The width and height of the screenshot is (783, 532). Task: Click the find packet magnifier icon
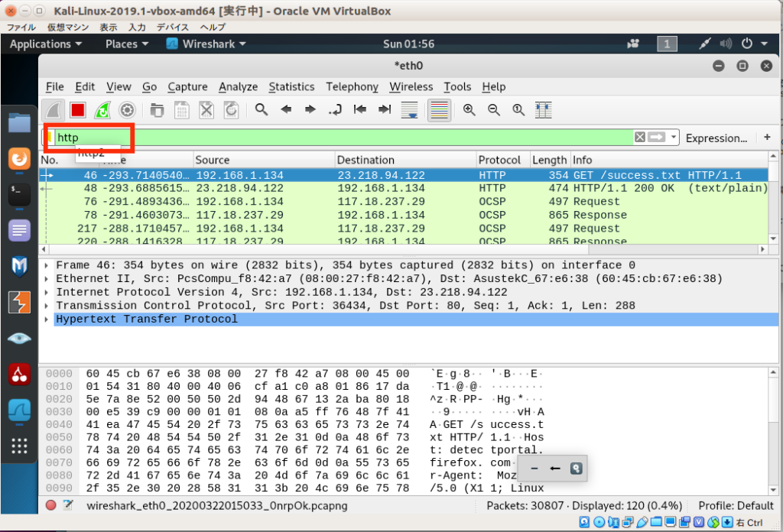262,110
